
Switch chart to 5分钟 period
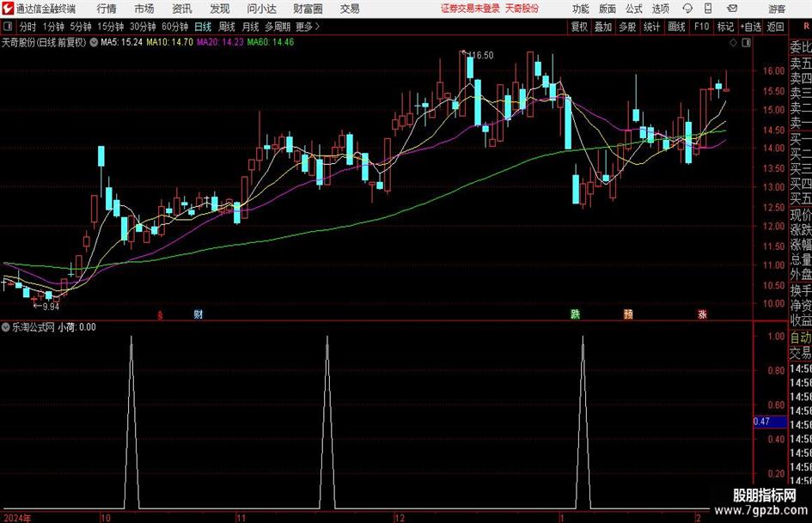(x=80, y=27)
